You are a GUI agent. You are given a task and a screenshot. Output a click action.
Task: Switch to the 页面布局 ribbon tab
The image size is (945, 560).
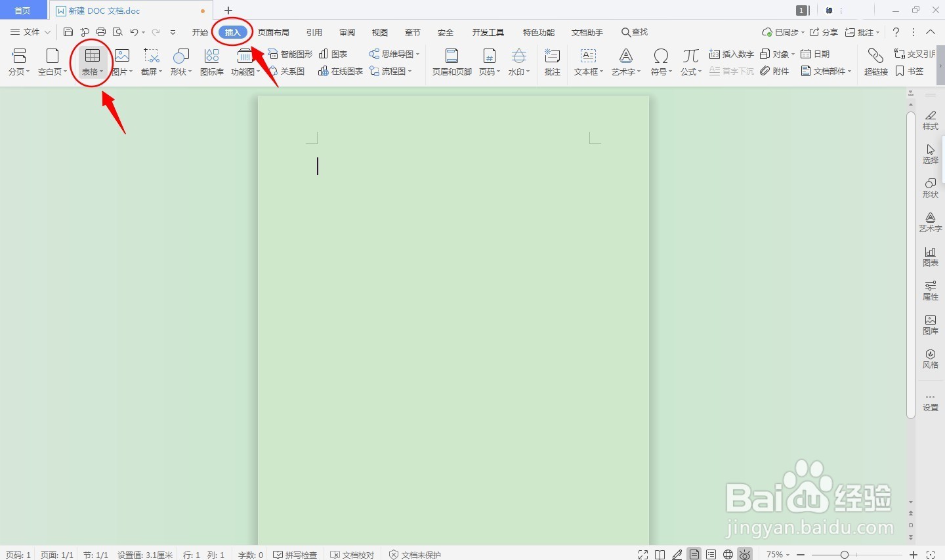pyautogui.click(x=274, y=31)
